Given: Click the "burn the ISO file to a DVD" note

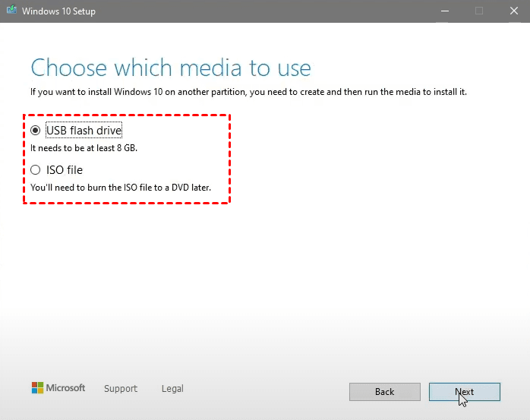Looking at the screenshot, I should (120, 188).
